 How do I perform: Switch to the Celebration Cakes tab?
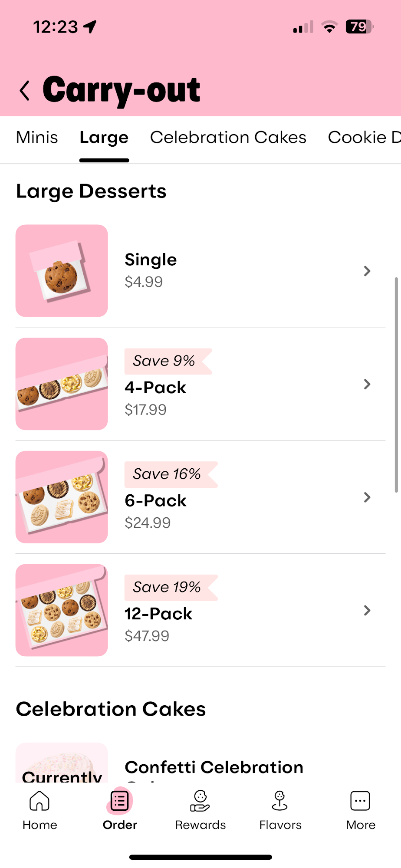coord(228,138)
